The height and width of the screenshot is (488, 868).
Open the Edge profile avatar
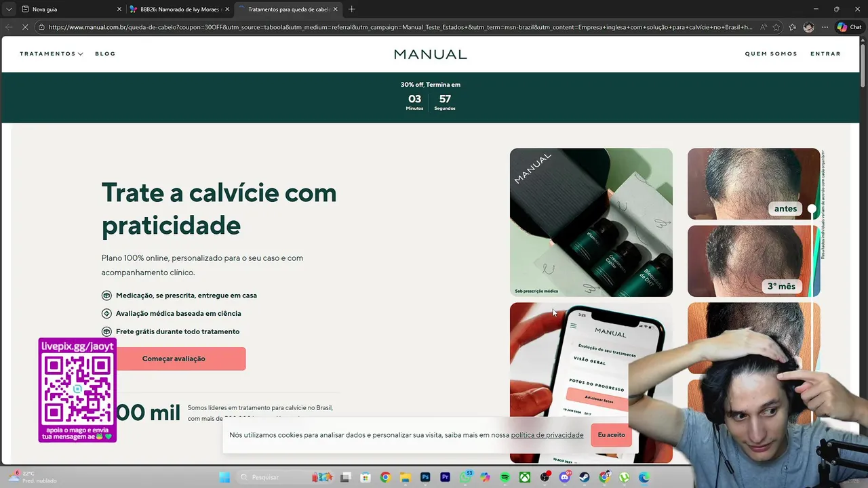point(808,27)
